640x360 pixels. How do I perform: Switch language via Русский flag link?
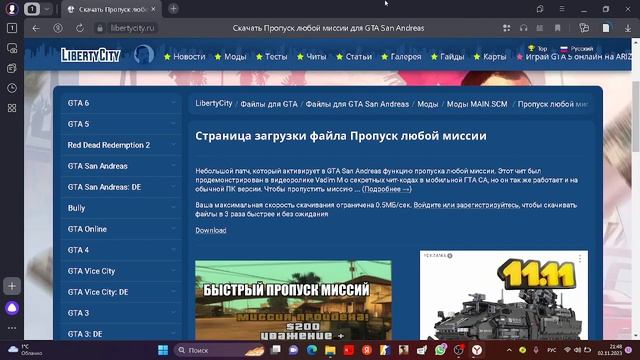(576, 48)
